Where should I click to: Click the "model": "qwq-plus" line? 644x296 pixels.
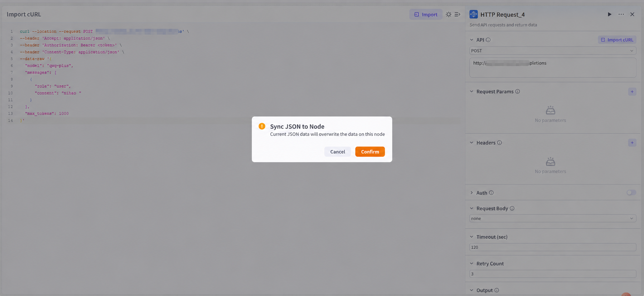click(x=49, y=66)
